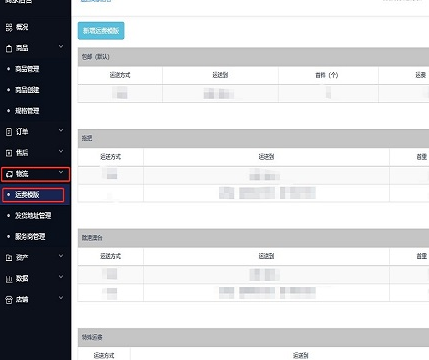Click the 包邮 (默认) template header bar
Screen dimensions: 429x360
(x=253, y=57)
